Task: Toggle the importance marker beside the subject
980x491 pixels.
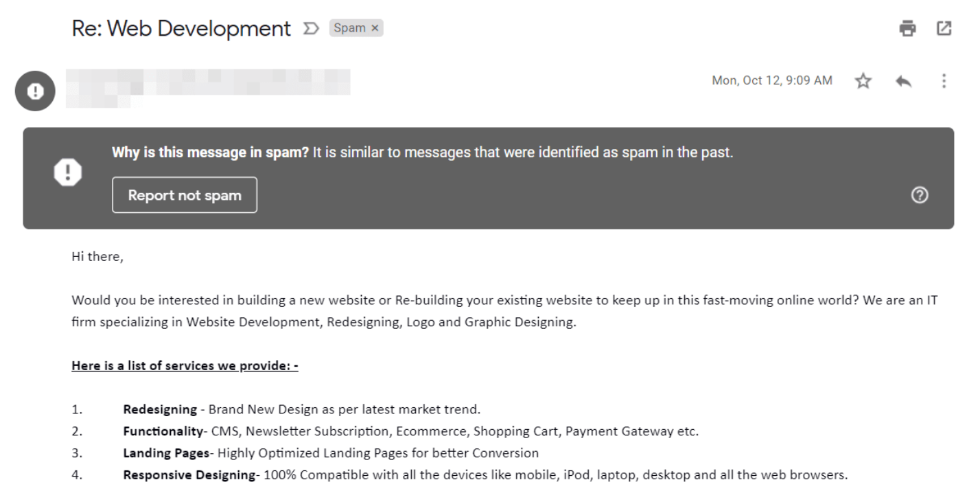Action: tap(310, 29)
